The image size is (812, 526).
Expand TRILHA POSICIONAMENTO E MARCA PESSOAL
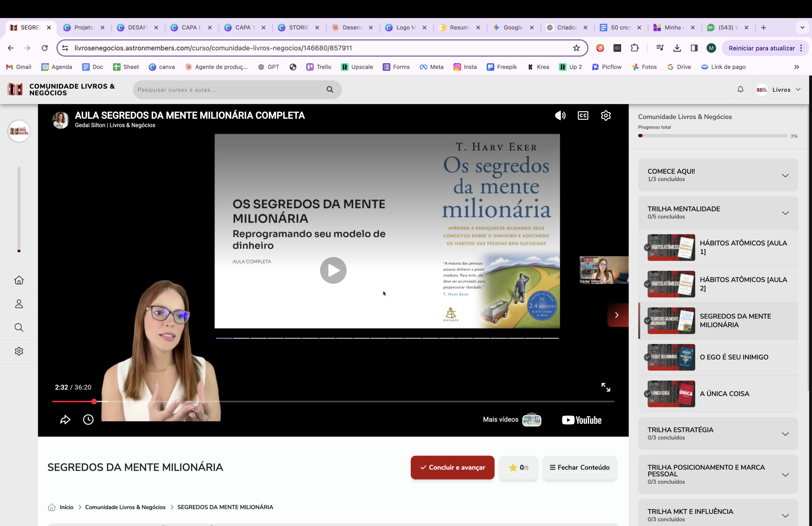717,475
